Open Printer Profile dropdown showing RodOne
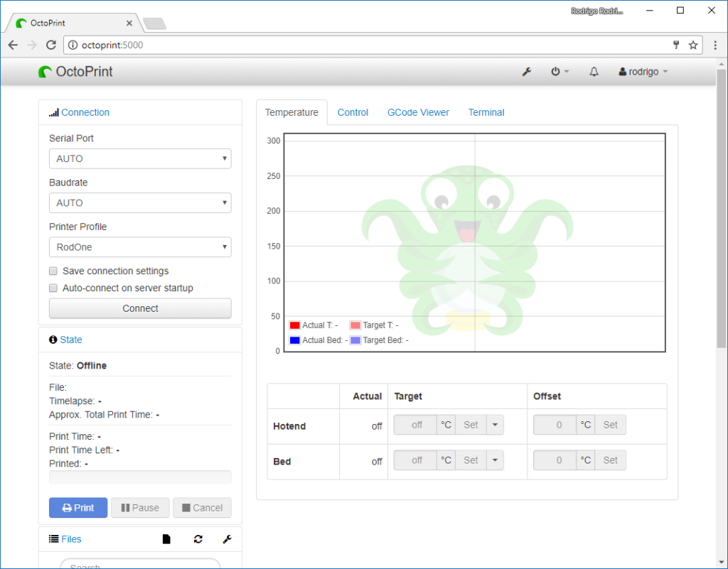Viewport: 728px width, 569px height. 140,247
